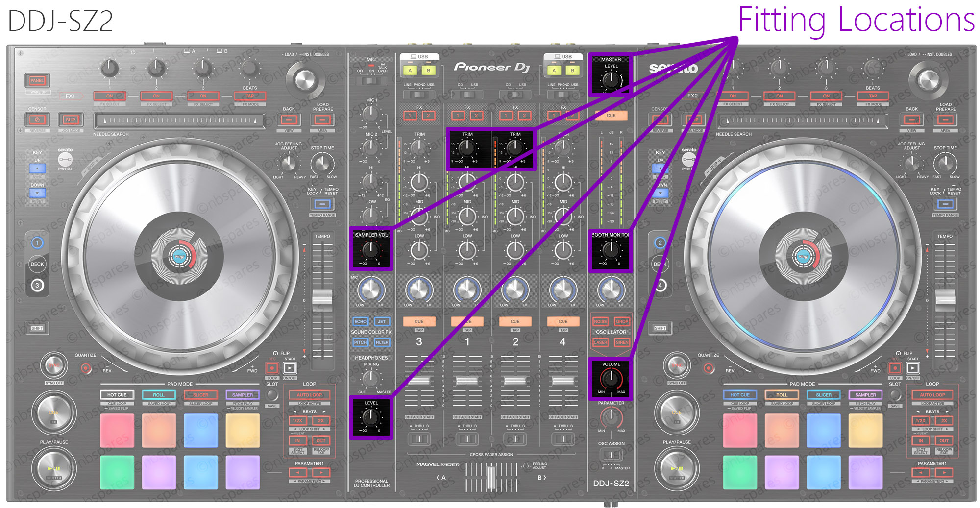Viewport: 980px width, 508px height.
Task: Select HOT CUE pad mode on the left deck
Action: click(x=117, y=395)
